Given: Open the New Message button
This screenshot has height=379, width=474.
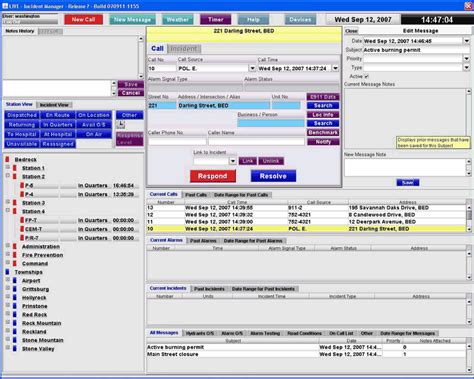Looking at the screenshot, I should click(x=132, y=20).
